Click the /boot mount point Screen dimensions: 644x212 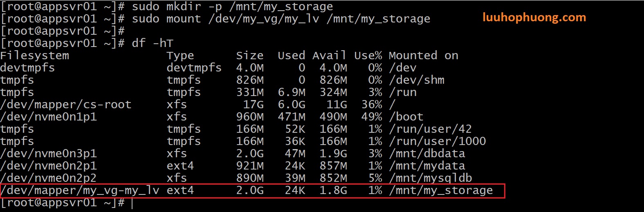(x=406, y=117)
